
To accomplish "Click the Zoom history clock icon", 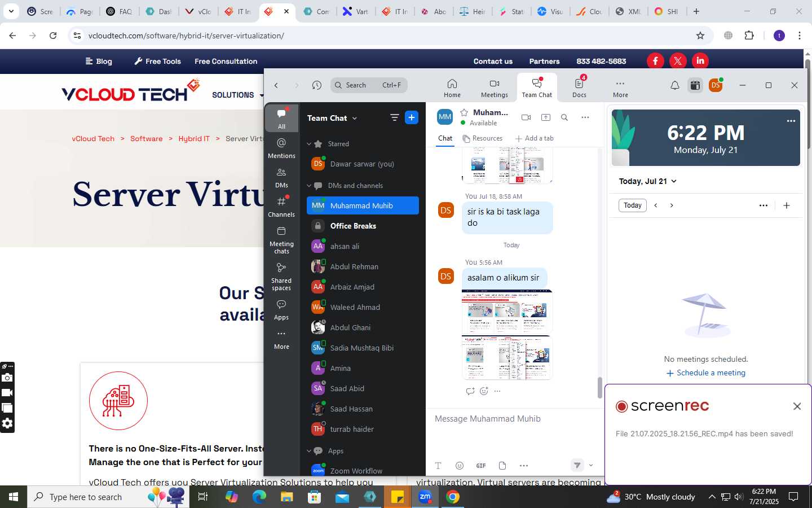I will [317, 85].
